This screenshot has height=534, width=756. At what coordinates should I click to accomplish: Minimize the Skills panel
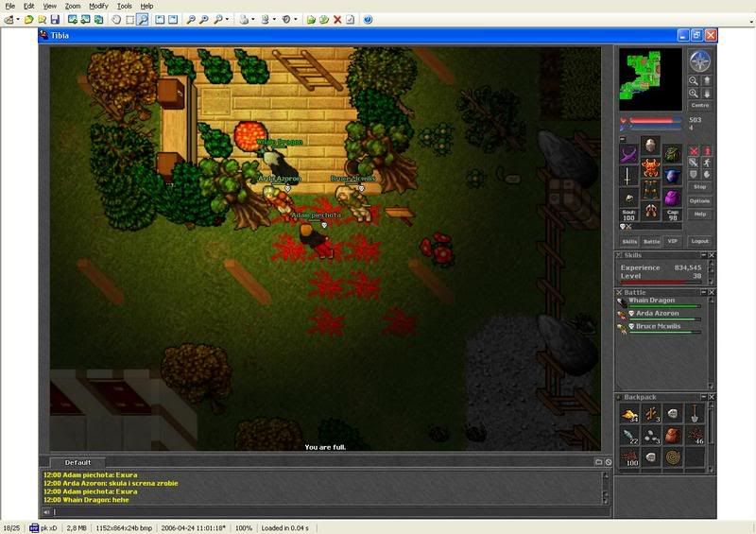click(703, 254)
